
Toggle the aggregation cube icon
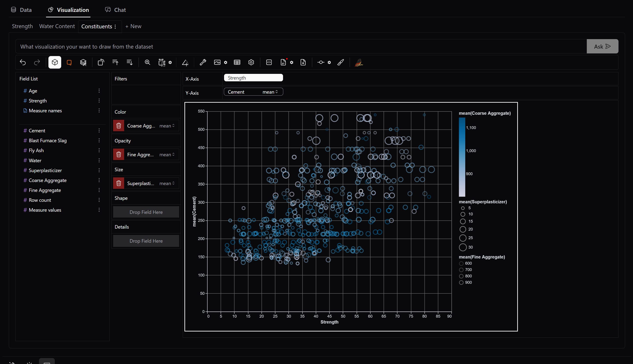coord(55,62)
